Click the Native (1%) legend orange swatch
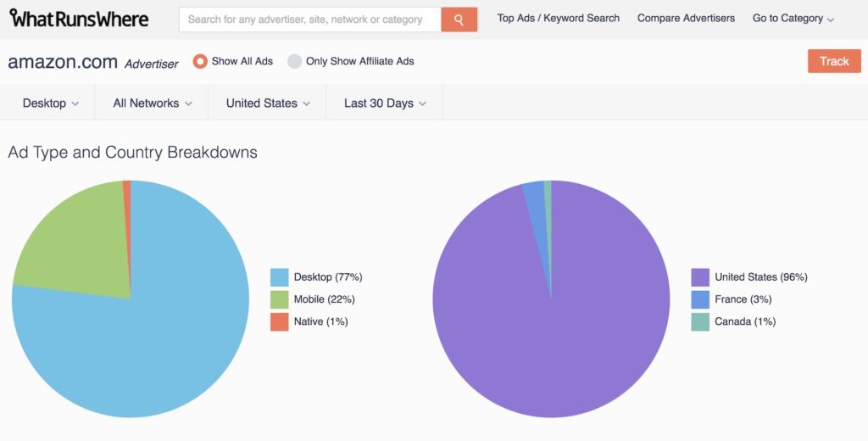Image resolution: width=868 pixels, height=441 pixels. pyautogui.click(x=280, y=321)
